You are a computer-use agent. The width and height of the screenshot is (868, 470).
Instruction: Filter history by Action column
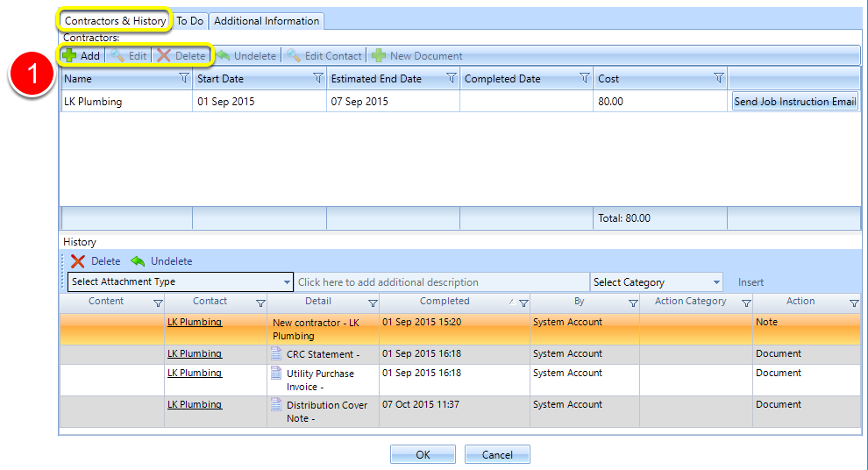coord(854,303)
